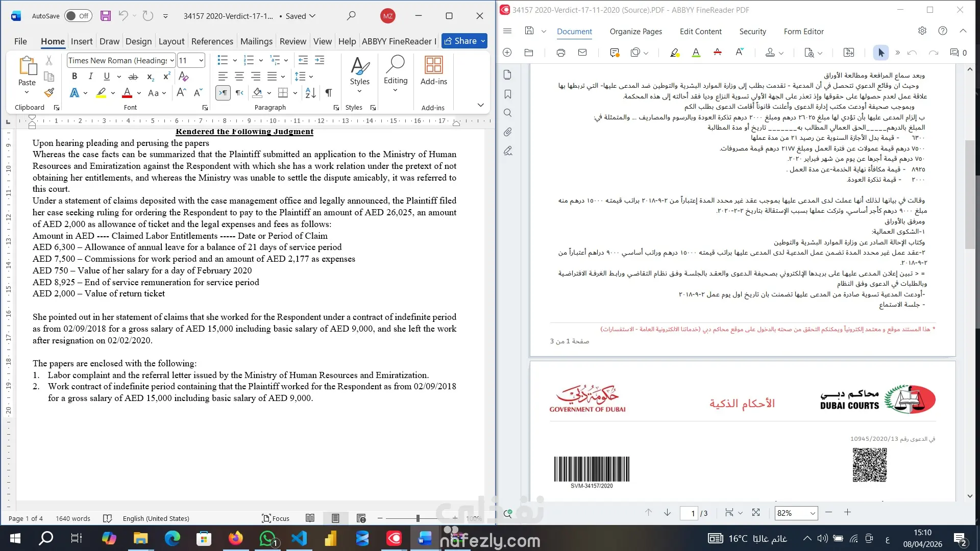Toggle the AutoSave switch
The height and width of the screenshot is (551, 980).
(x=78, y=16)
